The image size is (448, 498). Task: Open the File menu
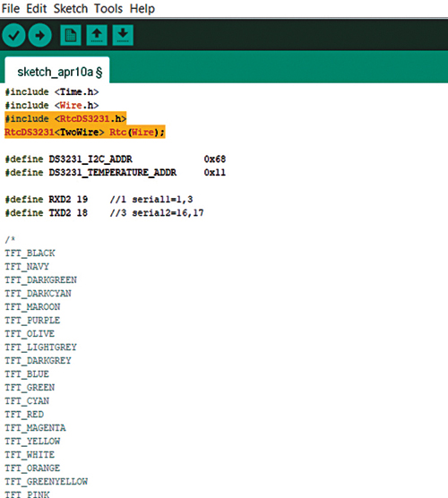click(11, 9)
